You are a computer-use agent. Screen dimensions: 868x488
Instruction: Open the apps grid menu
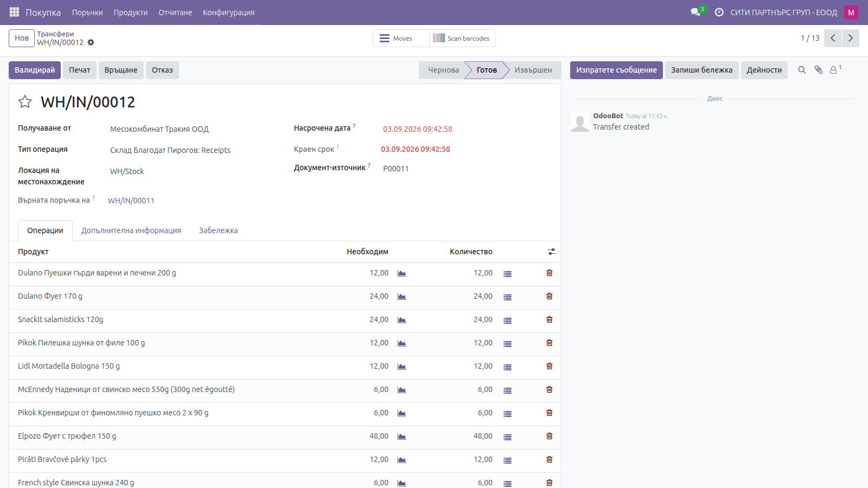[x=15, y=12]
